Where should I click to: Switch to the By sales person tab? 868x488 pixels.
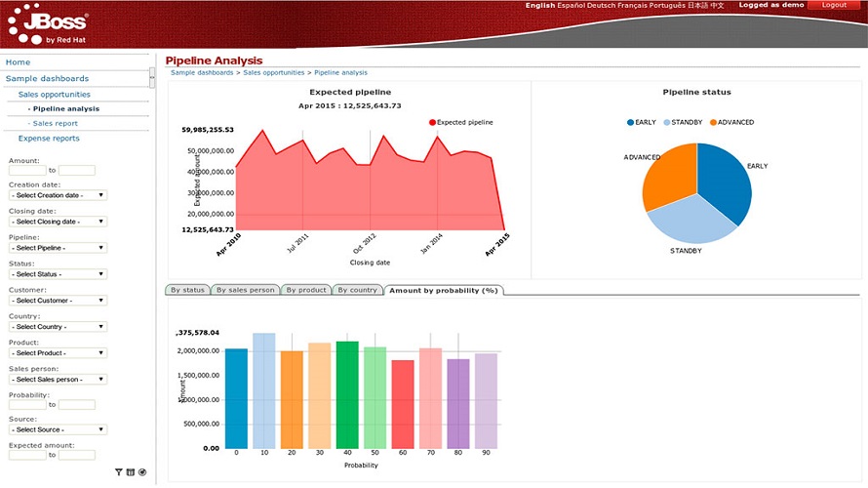point(245,290)
